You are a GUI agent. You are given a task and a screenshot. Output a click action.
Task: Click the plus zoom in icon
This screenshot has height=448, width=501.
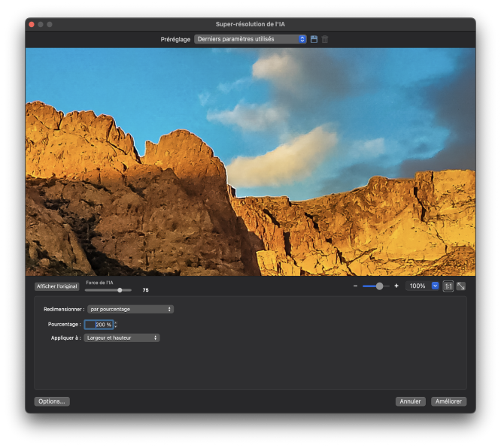(x=396, y=286)
